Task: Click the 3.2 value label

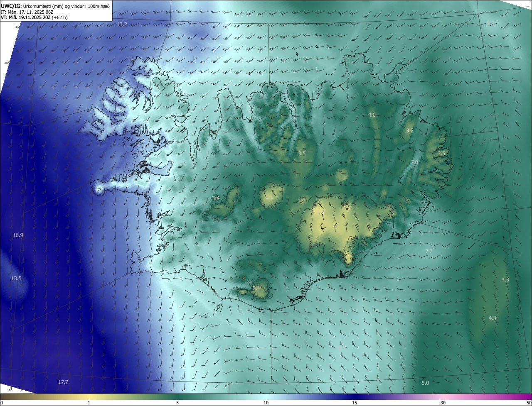Action: (x=410, y=131)
